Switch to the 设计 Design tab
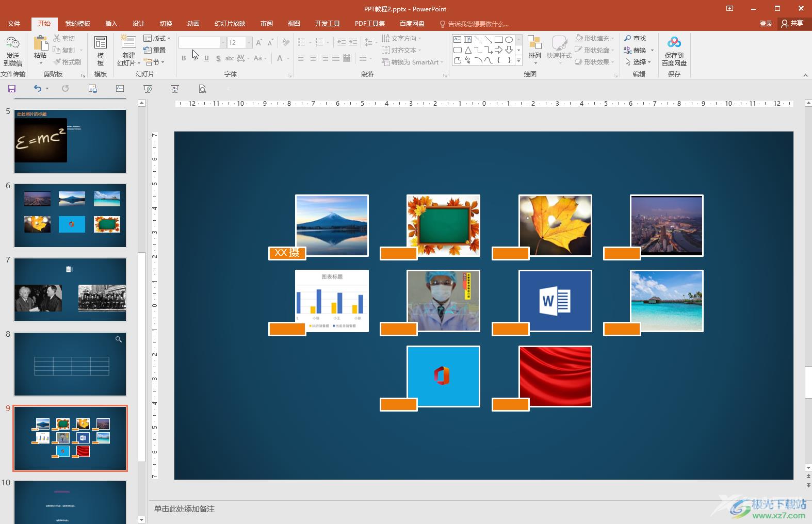The image size is (812, 524). coord(139,23)
